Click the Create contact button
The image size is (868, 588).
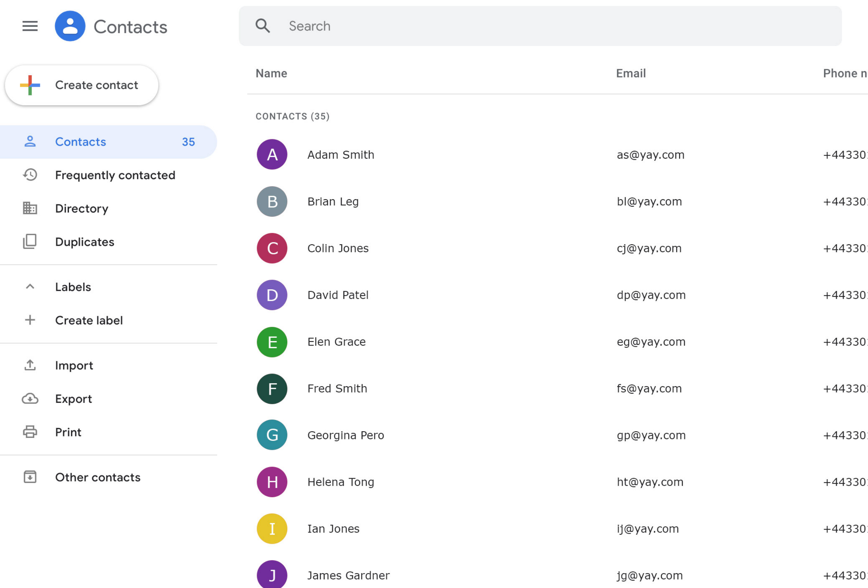[x=82, y=85]
